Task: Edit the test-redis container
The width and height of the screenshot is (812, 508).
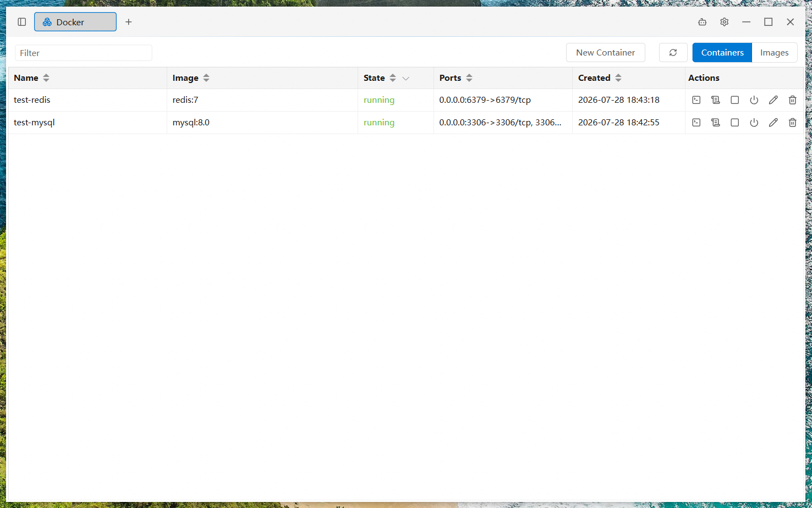Action: 773,100
